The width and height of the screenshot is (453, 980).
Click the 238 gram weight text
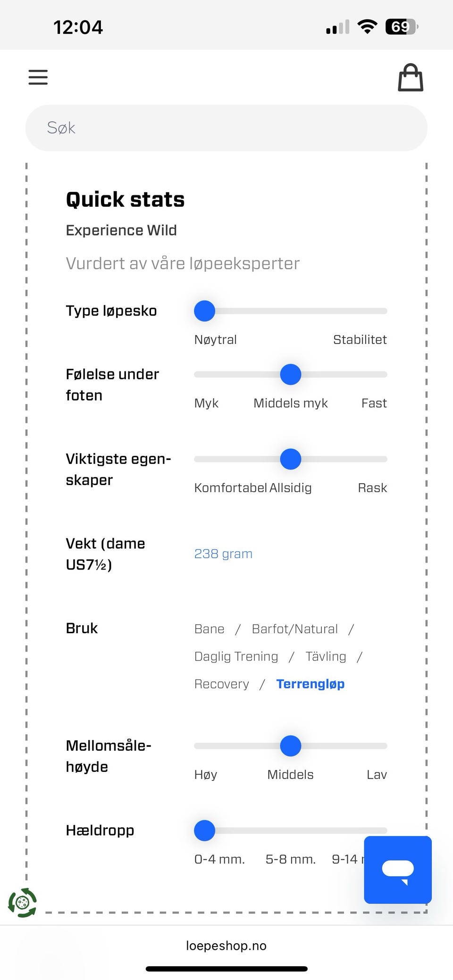(223, 553)
